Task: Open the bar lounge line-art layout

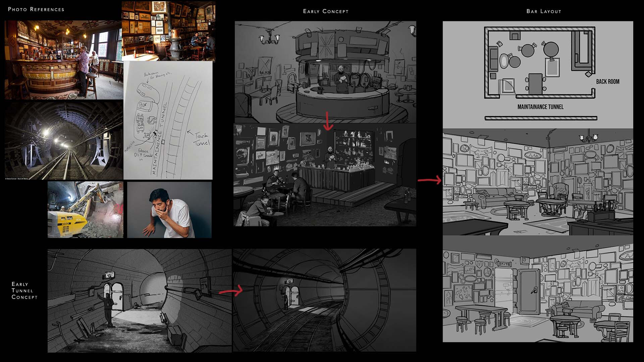Action: point(538,183)
